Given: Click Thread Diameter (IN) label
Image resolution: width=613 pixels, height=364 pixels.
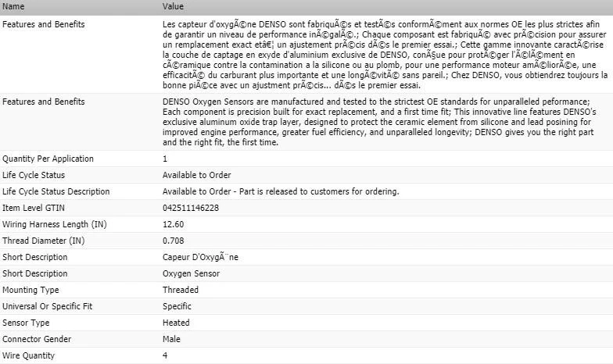Looking at the screenshot, I should 43,241.
